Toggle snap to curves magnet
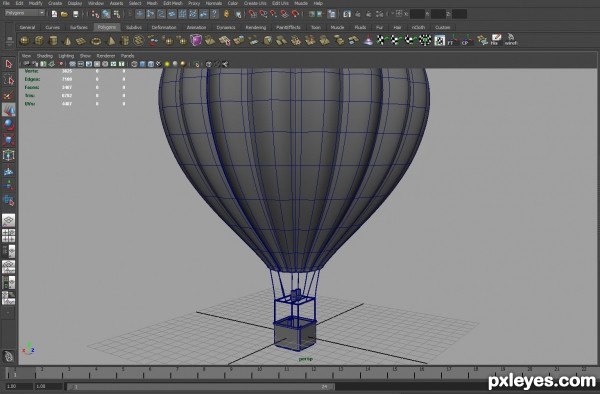 (x=263, y=14)
